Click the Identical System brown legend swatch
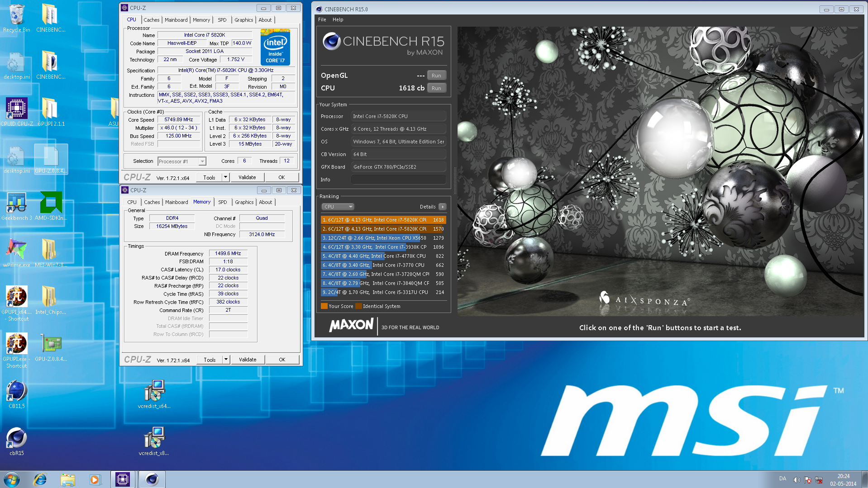This screenshot has width=868, height=488. click(x=358, y=306)
